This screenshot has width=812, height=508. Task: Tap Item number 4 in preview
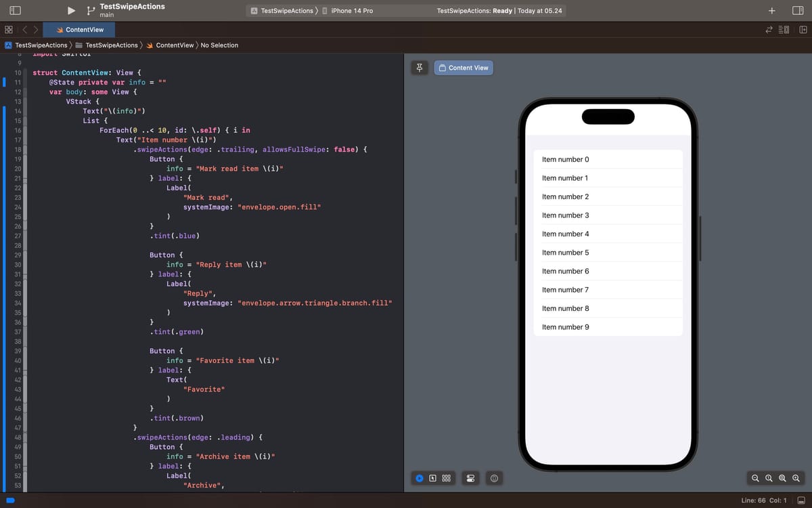[x=608, y=234]
